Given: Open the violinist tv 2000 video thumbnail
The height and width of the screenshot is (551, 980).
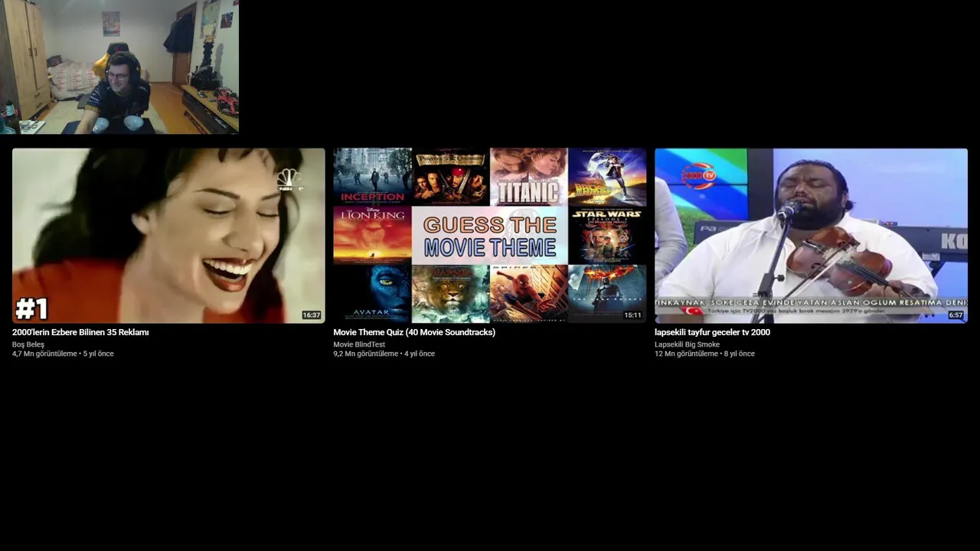Looking at the screenshot, I should (811, 236).
